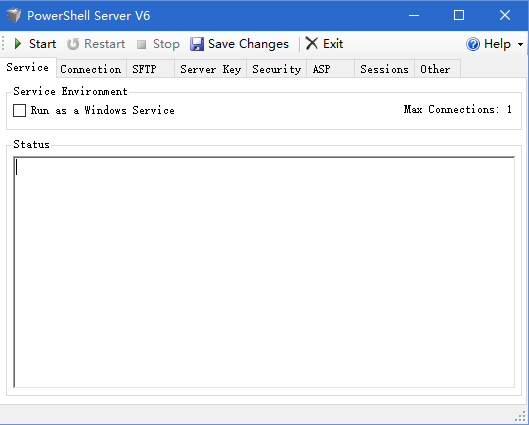This screenshot has height=425, width=529.
Task: Click the Stop square icon
Action: click(141, 44)
